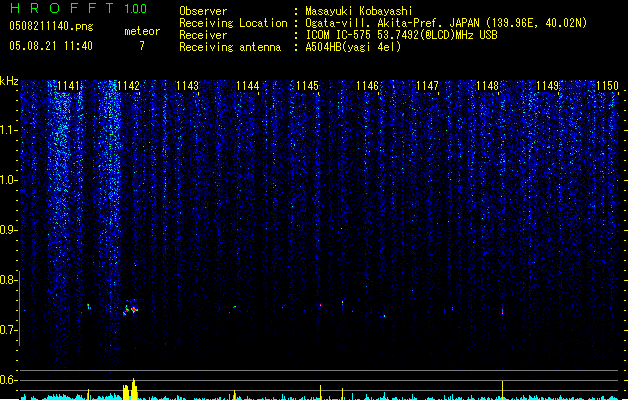The image size is (629, 400).
Task: Click the 1146 time axis marker
Action: [x=367, y=86]
